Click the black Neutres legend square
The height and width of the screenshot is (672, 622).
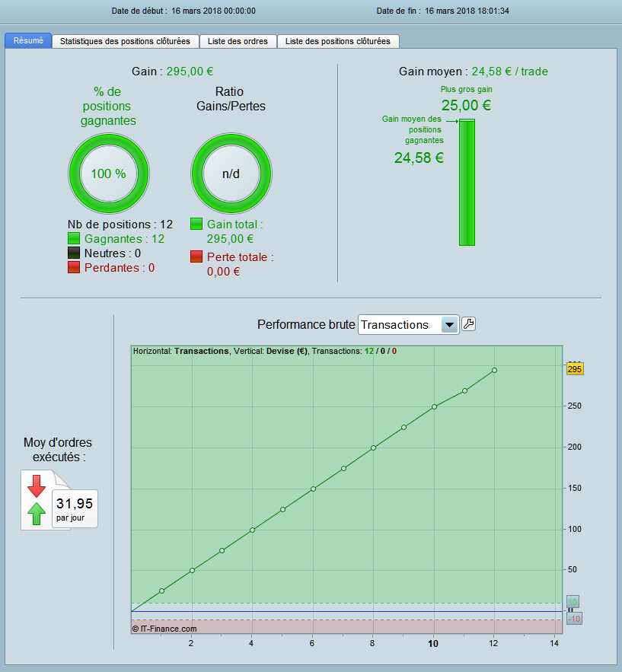coord(74,253)
